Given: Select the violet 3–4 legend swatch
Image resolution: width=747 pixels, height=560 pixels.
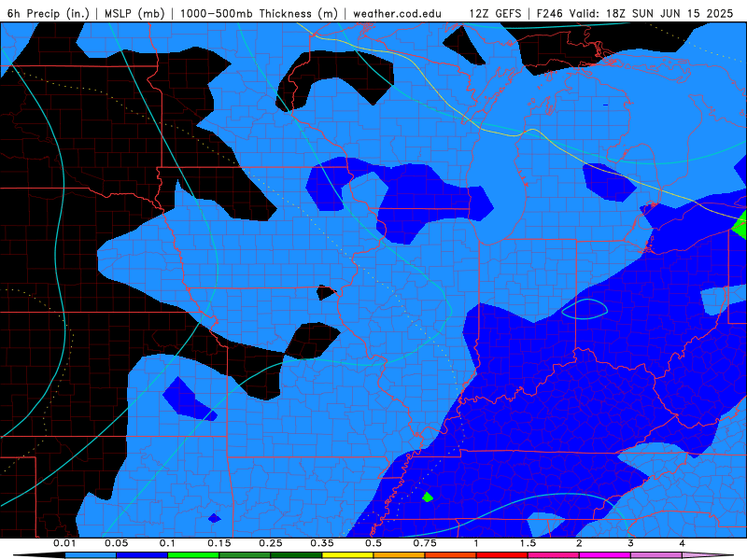Looking at the screenshot, I should 656,555.
